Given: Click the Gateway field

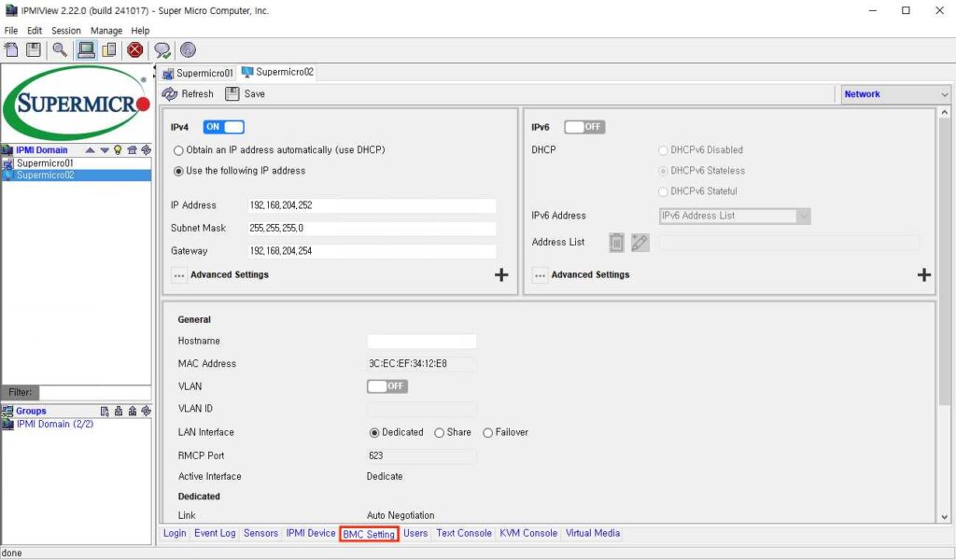Looking at the screenshot, I should coord(372,251).
